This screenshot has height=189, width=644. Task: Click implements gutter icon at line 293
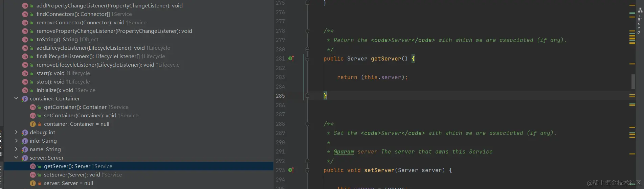[291, 170]
